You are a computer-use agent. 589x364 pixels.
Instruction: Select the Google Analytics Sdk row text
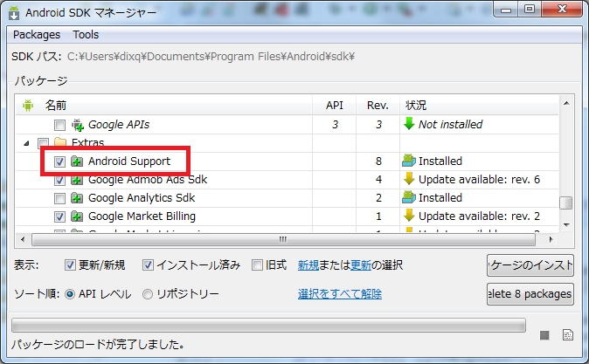142,198
